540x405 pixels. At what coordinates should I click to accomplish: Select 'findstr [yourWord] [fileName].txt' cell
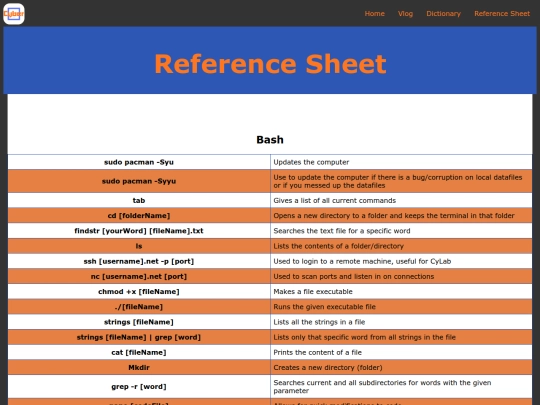pos(139,231)
